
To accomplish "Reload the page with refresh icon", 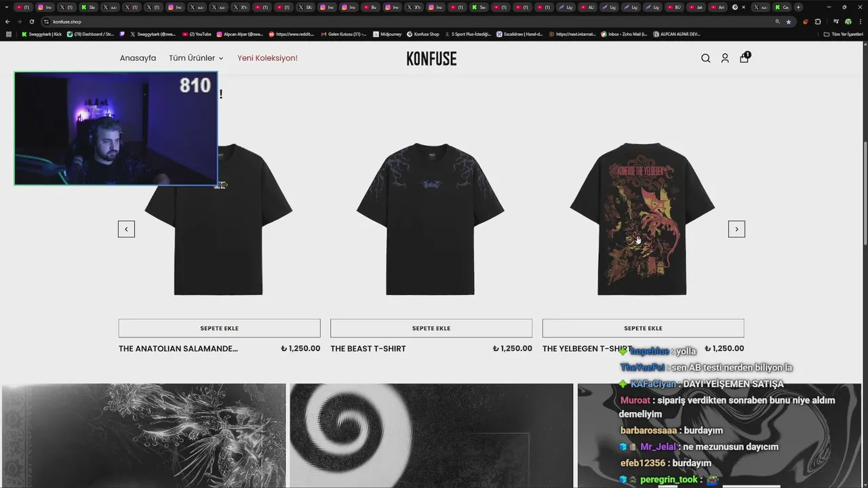I will click(32, 22).
